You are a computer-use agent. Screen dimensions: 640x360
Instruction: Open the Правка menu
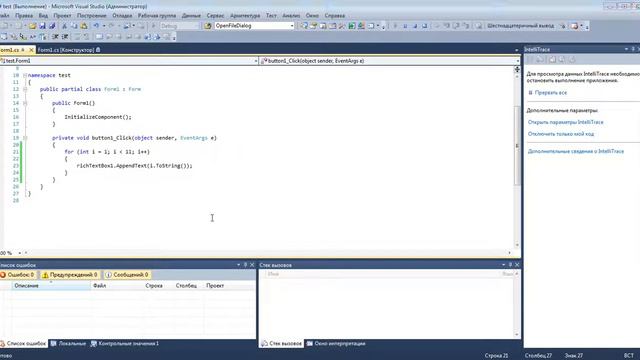24,16
